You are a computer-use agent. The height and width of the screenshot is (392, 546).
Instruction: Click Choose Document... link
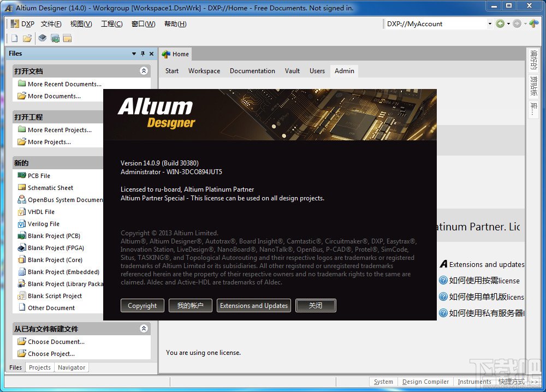56,342
